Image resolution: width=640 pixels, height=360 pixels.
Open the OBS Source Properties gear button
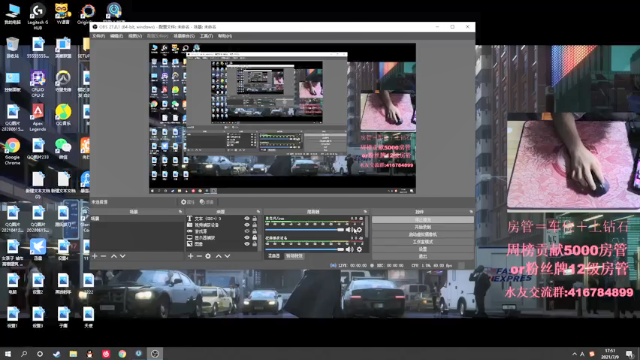tap(187, 202)
